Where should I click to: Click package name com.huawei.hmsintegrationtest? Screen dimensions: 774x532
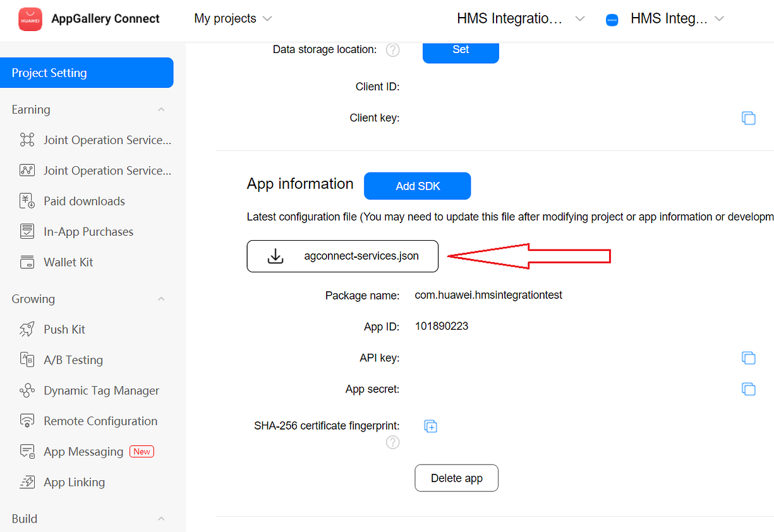tap(488, 295)
